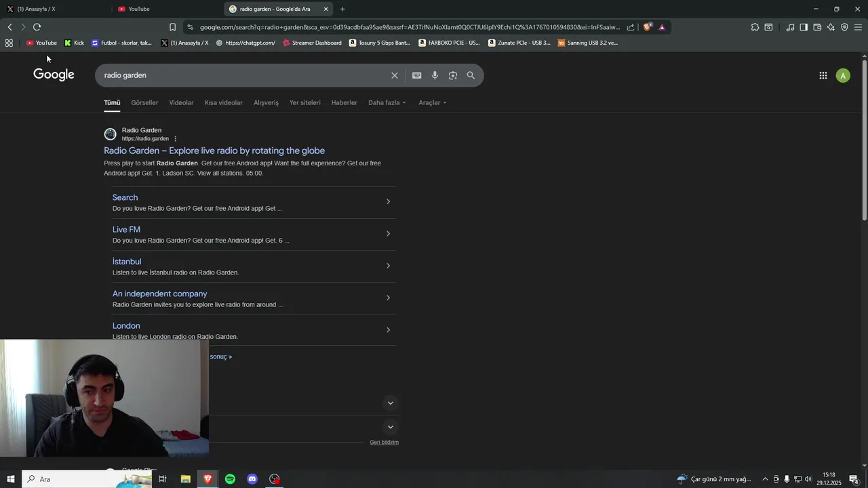This screenshot has height=488, width=868.
Task: Open the notification center icon
Action: point(854,479)
